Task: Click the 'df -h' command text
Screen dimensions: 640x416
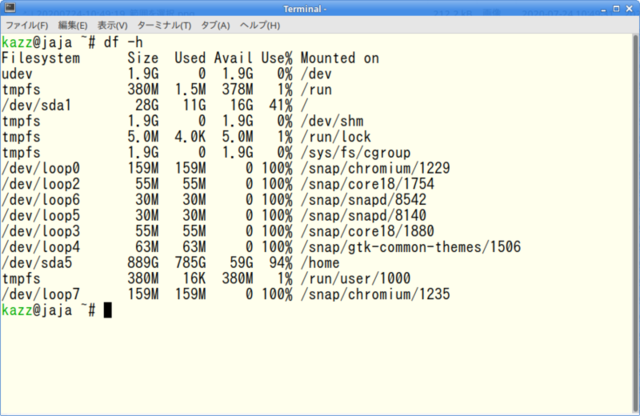Action: 123,42
